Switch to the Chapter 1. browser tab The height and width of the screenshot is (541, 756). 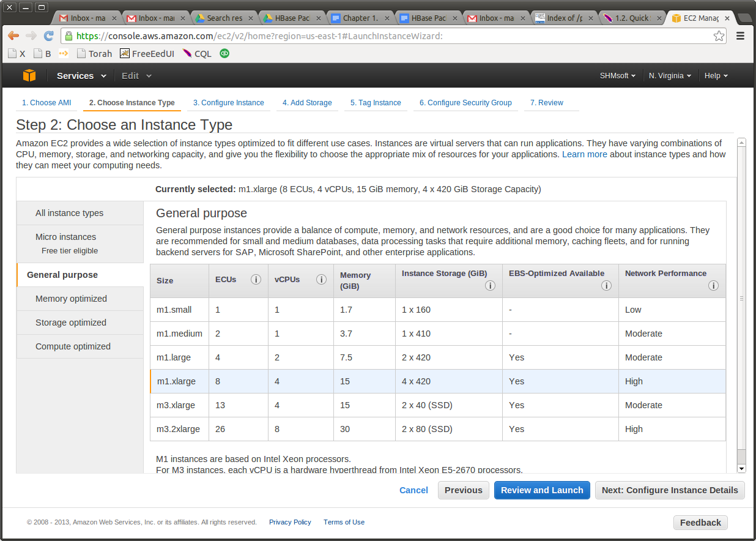[360, 18]
